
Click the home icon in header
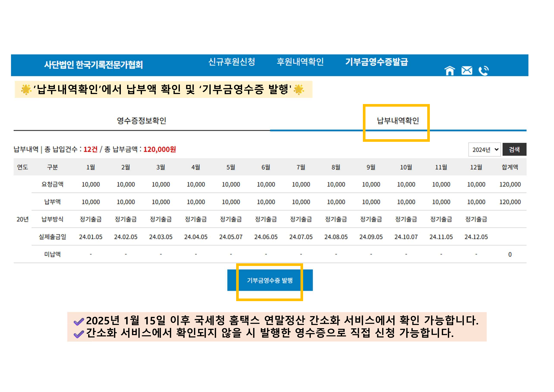click(x=449, y=71)
